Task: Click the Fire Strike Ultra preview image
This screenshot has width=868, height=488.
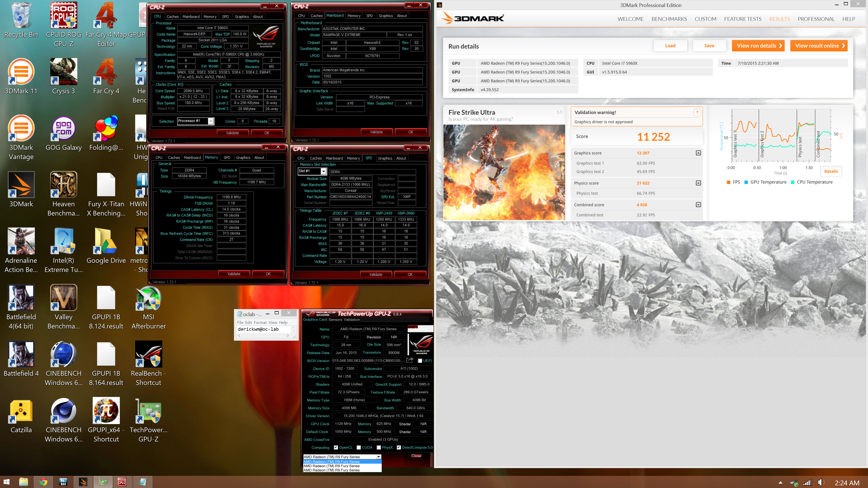Action: 504,172
